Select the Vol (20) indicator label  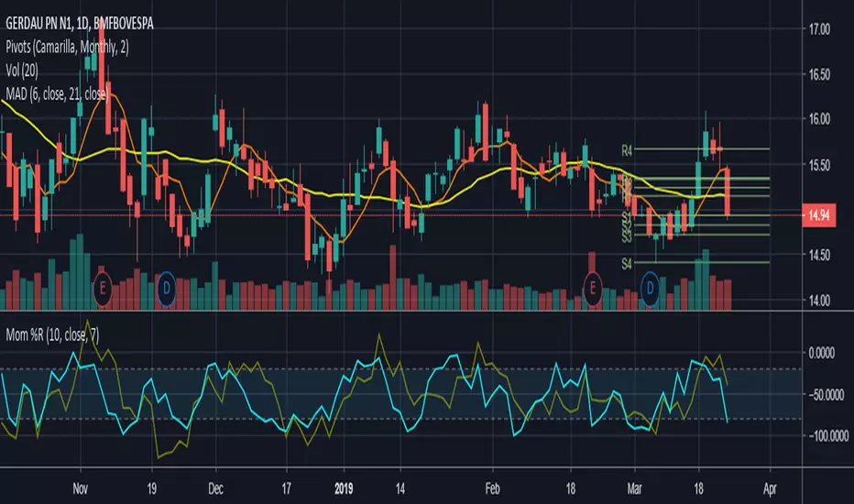coord(22,71)
